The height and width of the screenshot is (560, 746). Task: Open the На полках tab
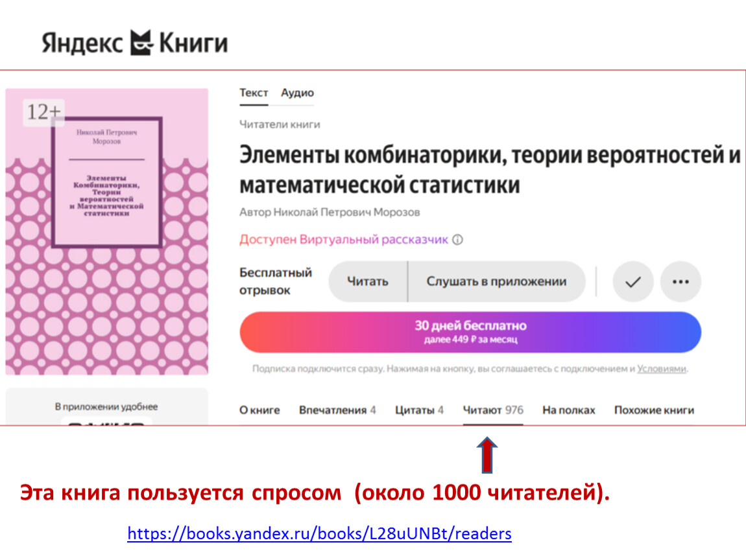(x=568, y=410)
